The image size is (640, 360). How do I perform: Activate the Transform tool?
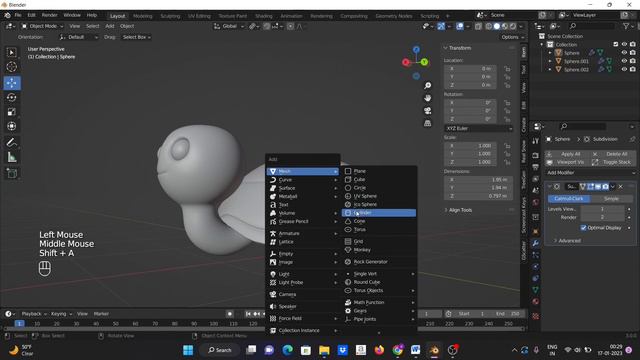(x=12, y=126)
